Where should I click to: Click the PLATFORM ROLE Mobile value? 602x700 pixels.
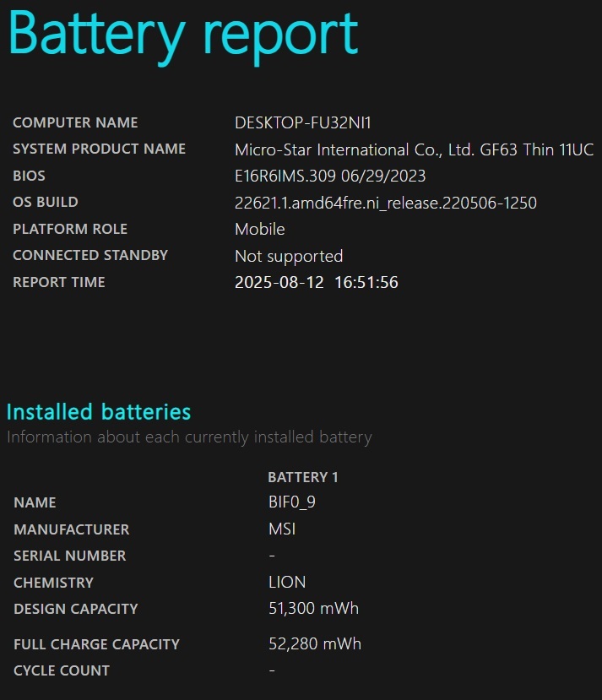pos(260,229)
